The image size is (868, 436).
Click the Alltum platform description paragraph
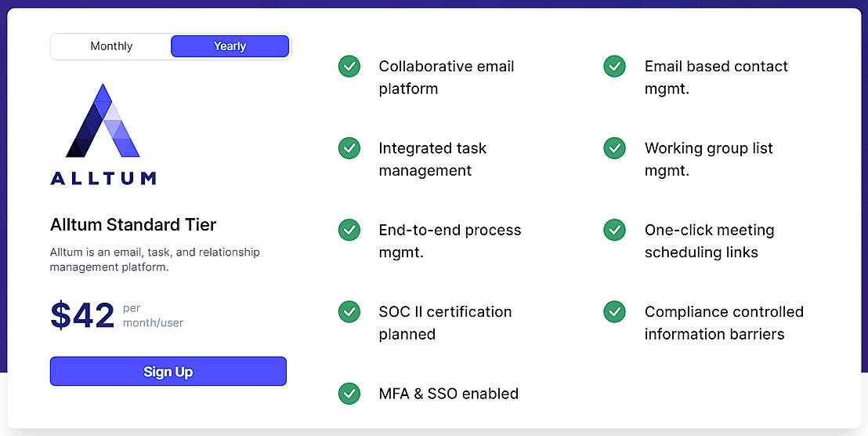[x=155, y=260]
